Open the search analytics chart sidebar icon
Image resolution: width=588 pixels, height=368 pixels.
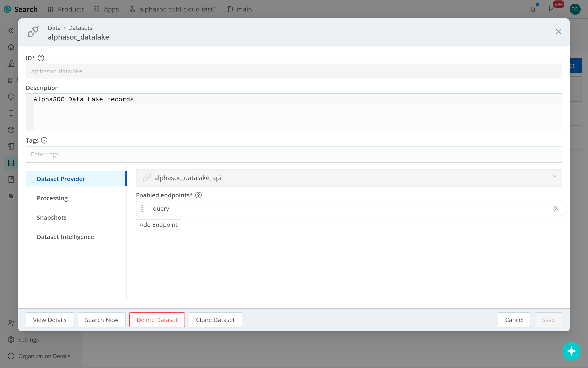click(x=11, y=63)
